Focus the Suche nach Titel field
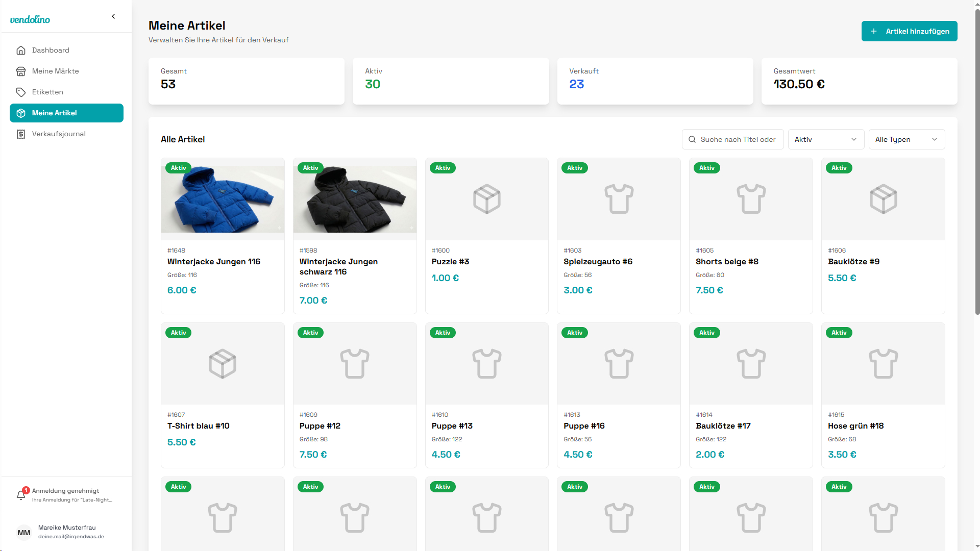This screenshot has height=551, width=980. (x=738, y=139)
